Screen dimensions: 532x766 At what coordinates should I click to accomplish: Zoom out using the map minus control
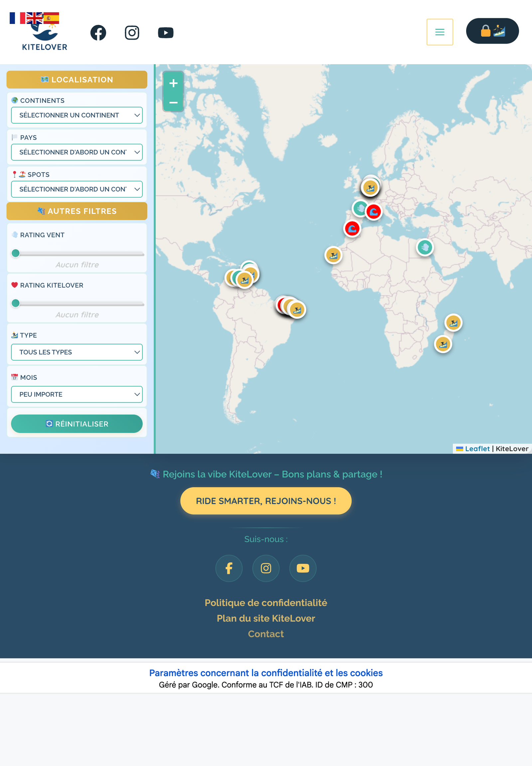[x=173, y=103]
